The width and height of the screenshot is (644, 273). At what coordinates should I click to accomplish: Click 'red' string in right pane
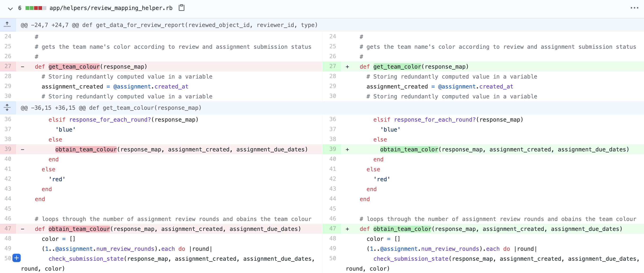[x=382, y=179]
